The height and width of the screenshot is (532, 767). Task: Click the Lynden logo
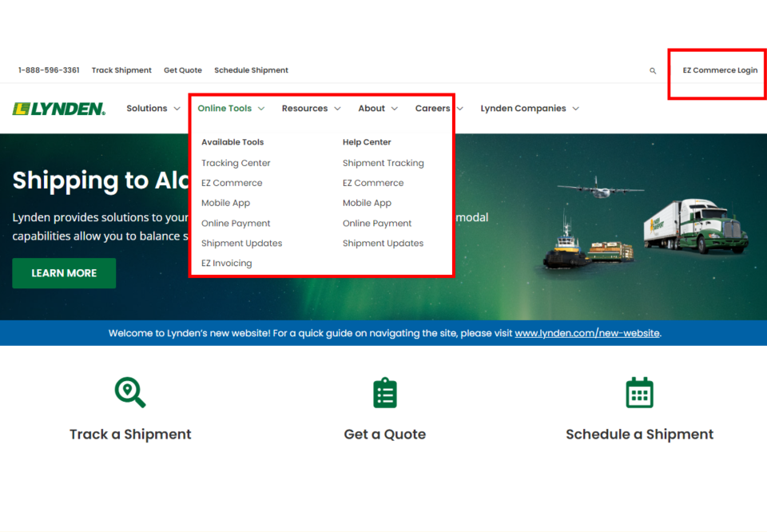click(59, 109)
